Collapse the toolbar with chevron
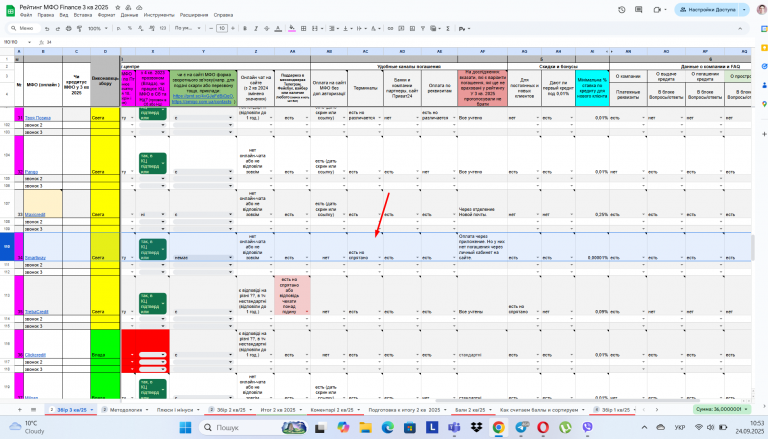 740,28
